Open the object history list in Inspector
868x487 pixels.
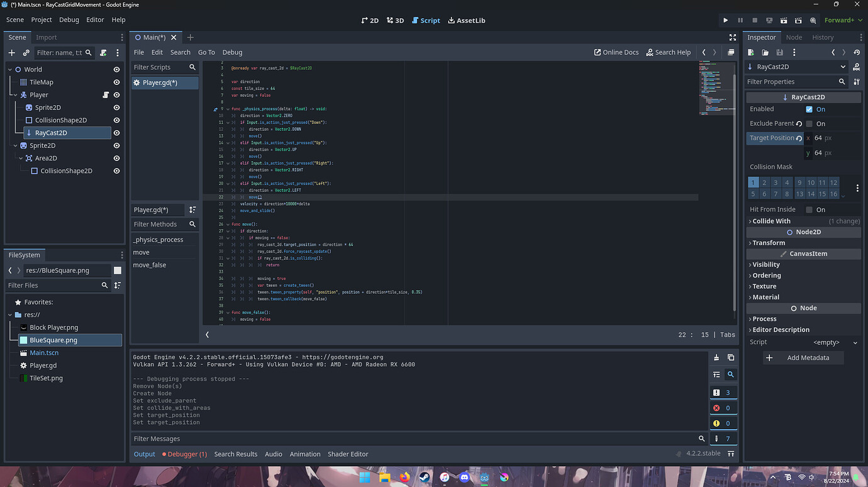pos(857,53)
